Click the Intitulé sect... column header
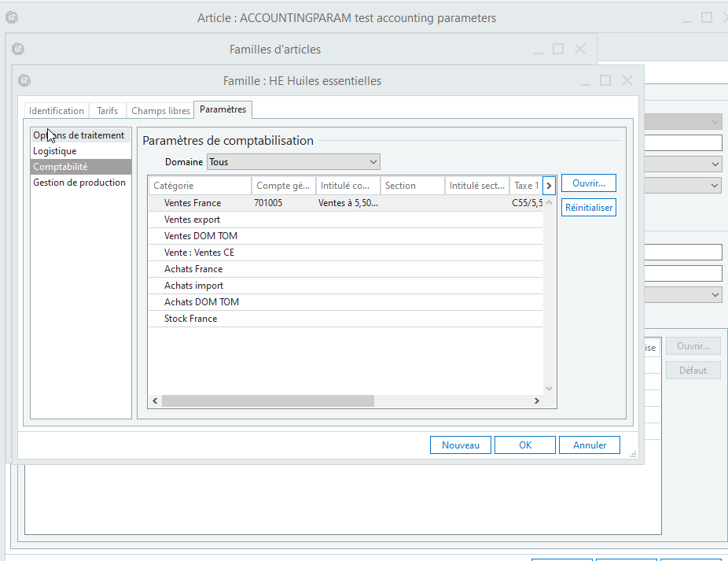Screen dimensions: 728x561 tap(477, 186)
